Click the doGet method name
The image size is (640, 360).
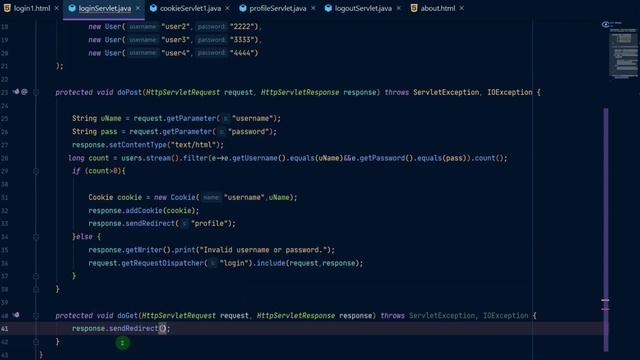point(127,316)
